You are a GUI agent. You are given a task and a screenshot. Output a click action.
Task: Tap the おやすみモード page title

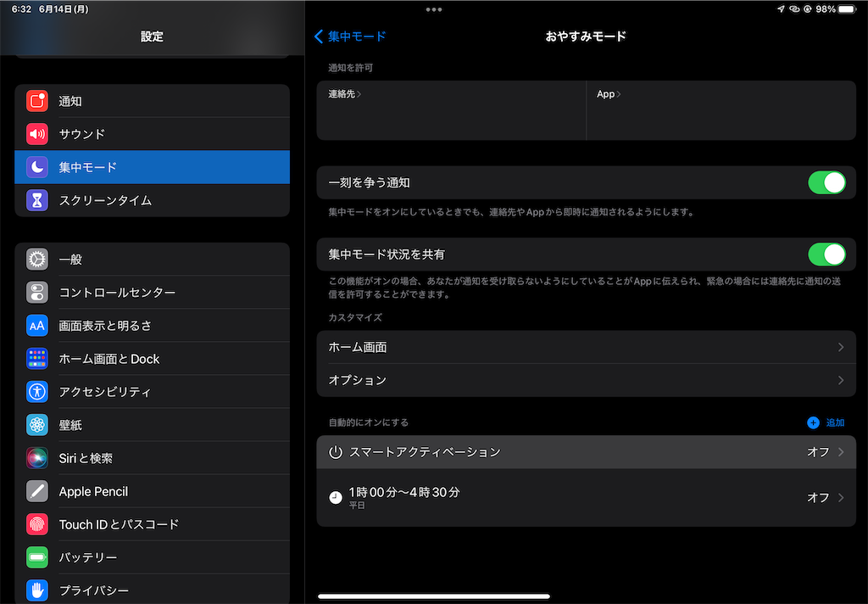[586, 36]
